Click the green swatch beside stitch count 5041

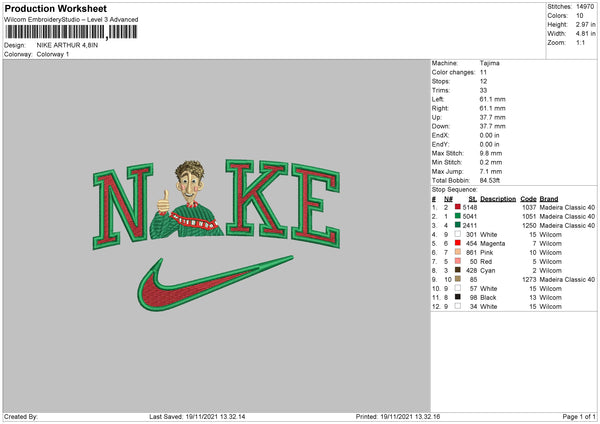coord(458,216)
